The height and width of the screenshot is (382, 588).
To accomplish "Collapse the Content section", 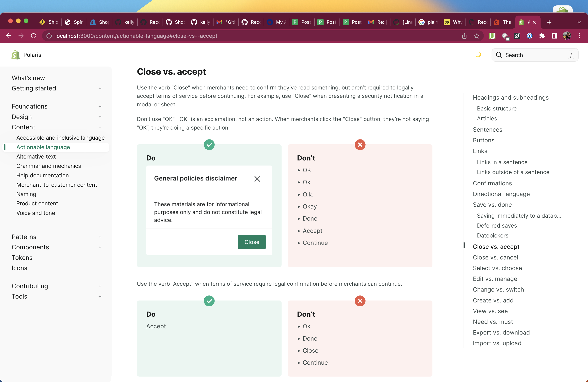I will tap(100, 127).
